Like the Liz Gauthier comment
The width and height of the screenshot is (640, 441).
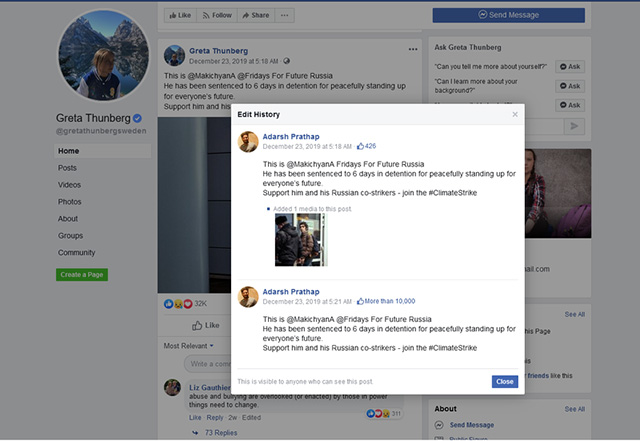click(195, 418)
